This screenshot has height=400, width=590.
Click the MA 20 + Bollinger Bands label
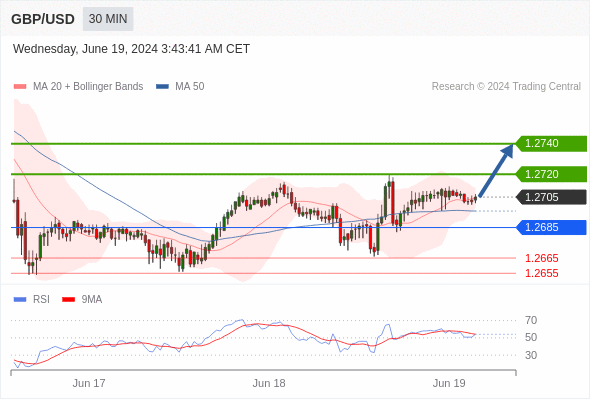[x=88, y=87]
